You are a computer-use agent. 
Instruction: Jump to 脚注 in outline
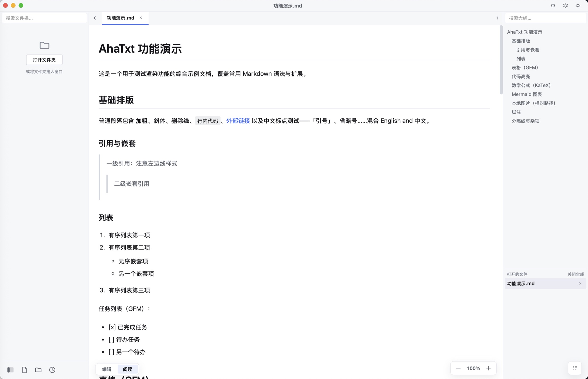[x=516, y=112]
